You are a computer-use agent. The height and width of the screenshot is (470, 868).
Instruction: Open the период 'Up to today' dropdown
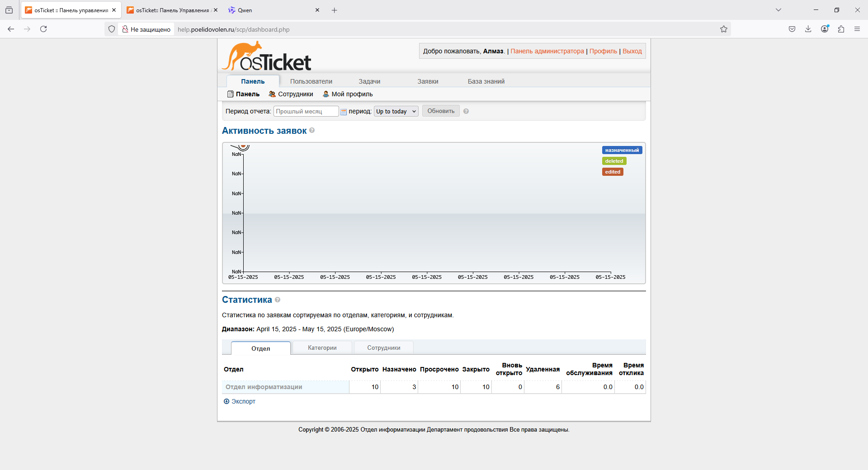pyautogui.click(x=396, y=111)
